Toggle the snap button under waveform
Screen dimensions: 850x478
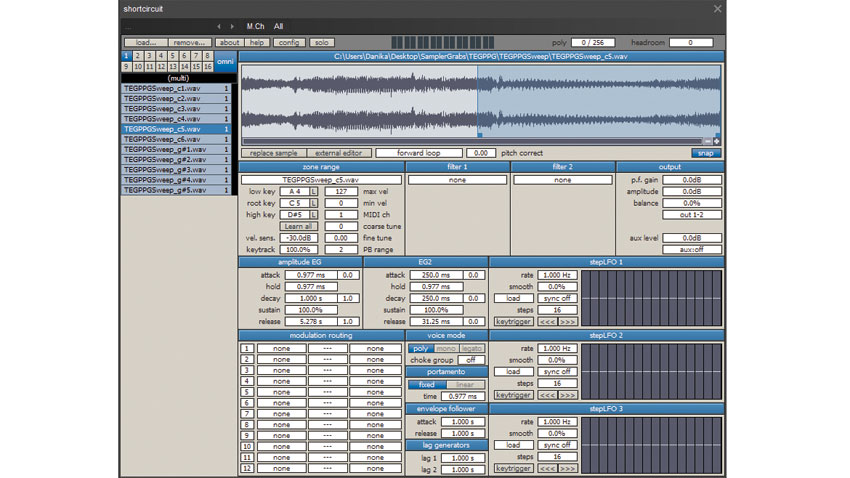point(705,153)
